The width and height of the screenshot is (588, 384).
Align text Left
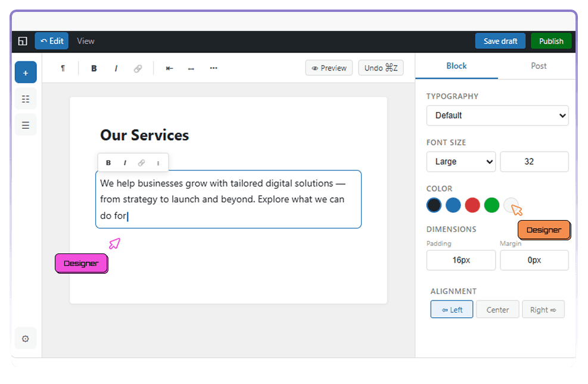(452, 309)
